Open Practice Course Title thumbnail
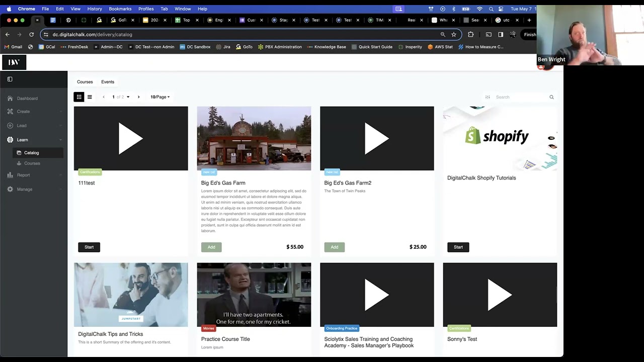 click(254, 295)
